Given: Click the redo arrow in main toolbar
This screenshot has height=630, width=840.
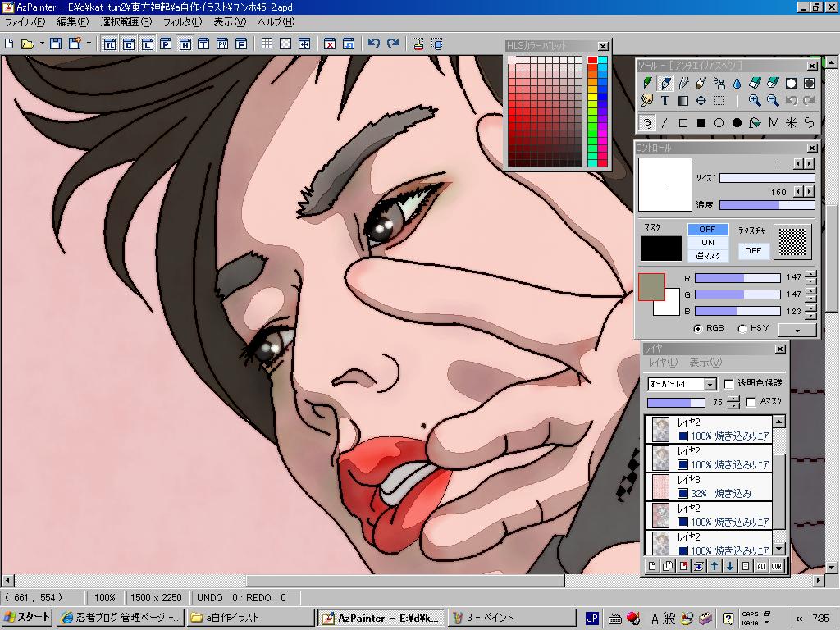Looking at the screenshot, I should [393, 43].
